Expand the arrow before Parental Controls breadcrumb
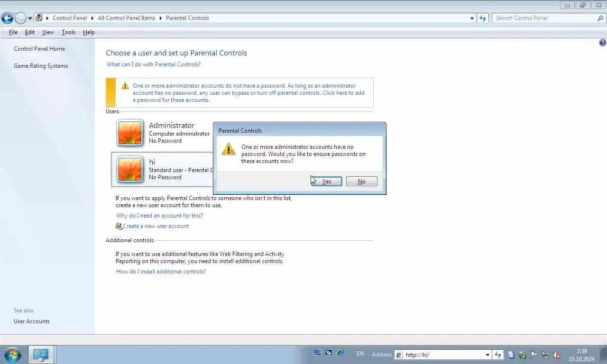This screenshot has height=364, width=607. click(160, 18)
